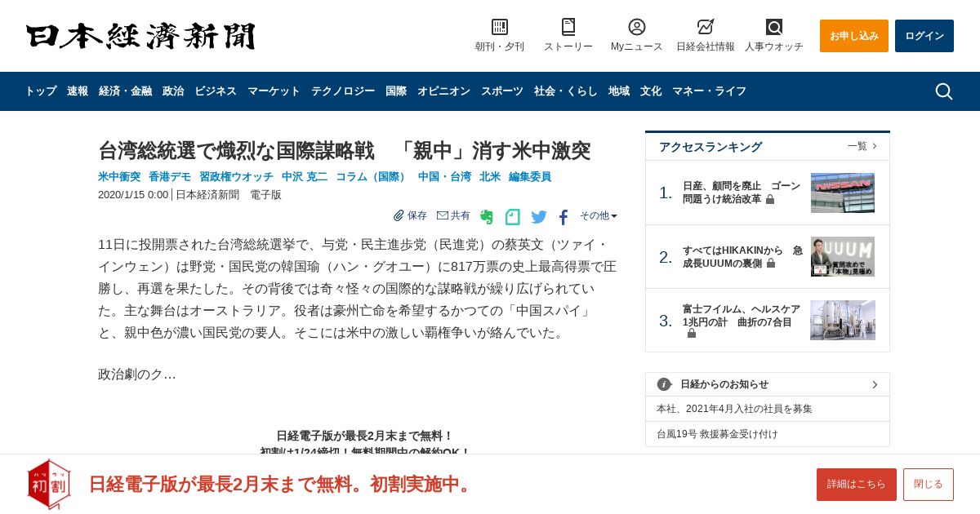Open ranked article すべてはHIKAKINから
Viewport: 980px width, 514px height.
tap(742, 257)
